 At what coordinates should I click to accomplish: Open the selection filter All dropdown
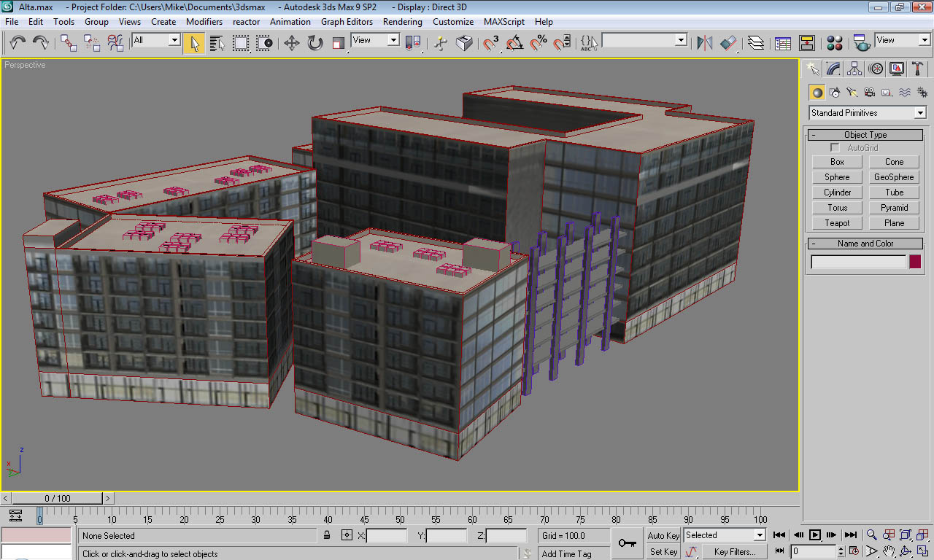(174, 41)
